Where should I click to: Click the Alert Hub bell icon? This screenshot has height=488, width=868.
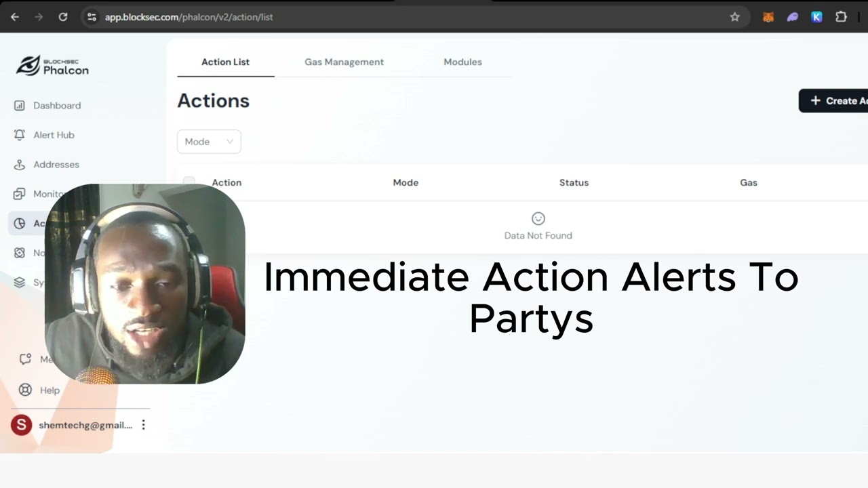[x=20, y=135]
